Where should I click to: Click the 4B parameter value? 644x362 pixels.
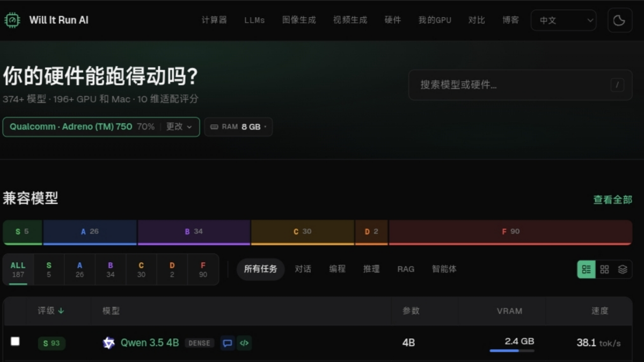click(x=408, y=343)
